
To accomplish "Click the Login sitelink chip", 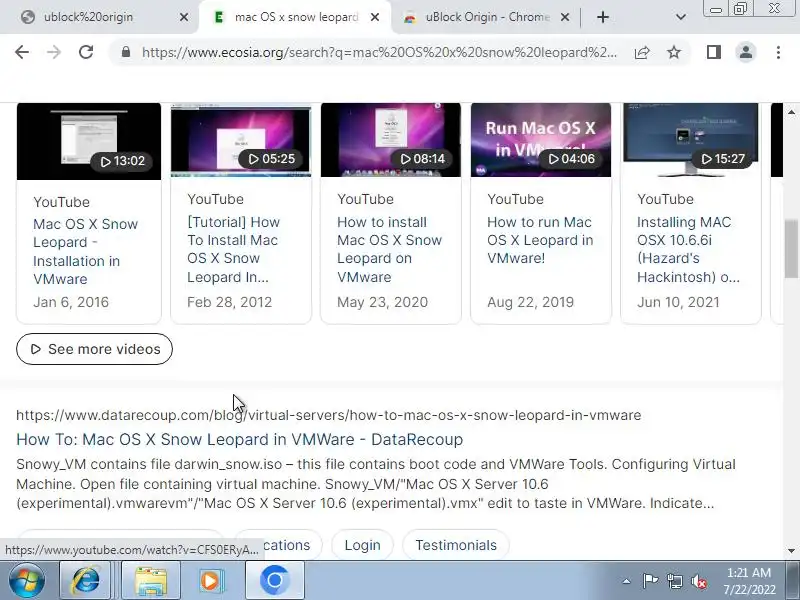I will 362,545.
